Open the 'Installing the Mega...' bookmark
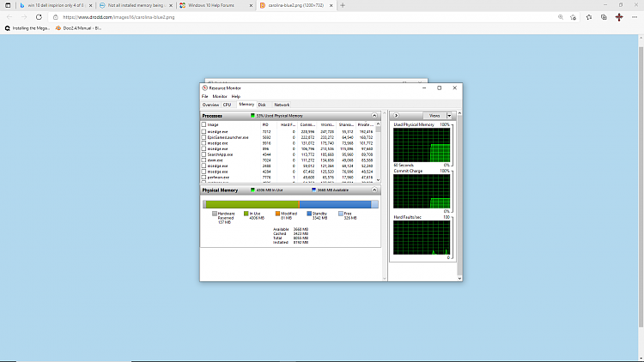 (32, 28)
